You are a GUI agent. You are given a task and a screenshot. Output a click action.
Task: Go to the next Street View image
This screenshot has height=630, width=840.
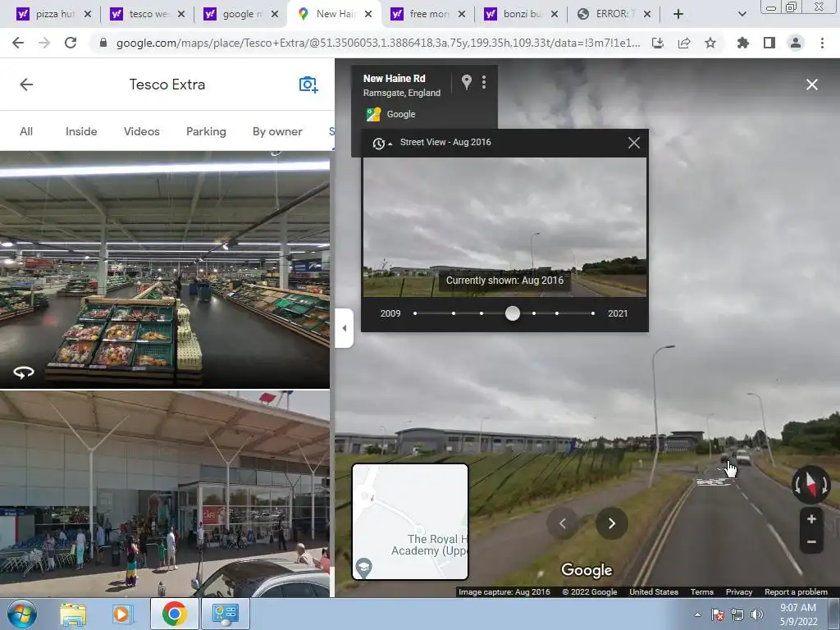click(x=611, y=523)
